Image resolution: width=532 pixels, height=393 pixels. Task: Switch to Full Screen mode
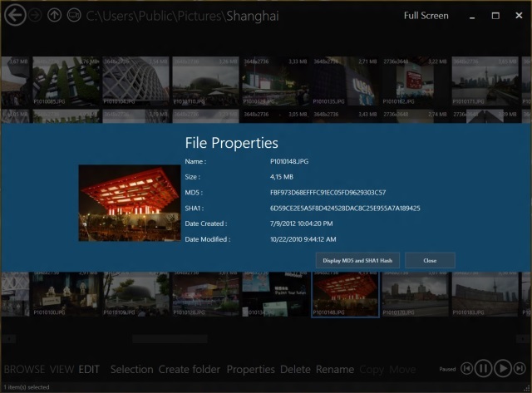click(x=426, y=16)
